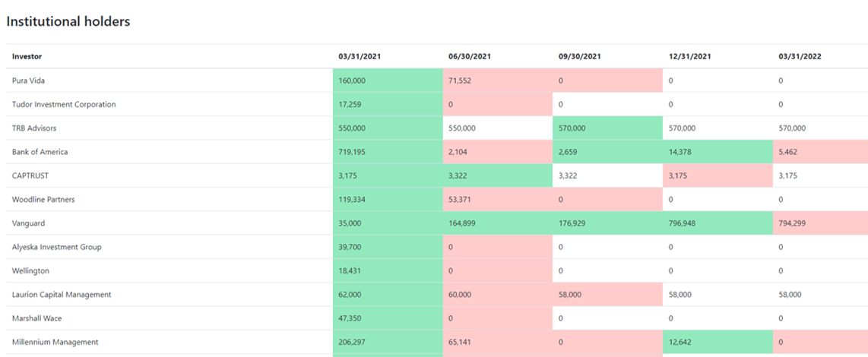This screenshot has height=357, width=868.
Task: Click the CAPTRUST investor name
Action: pyautogui.click(x=29, y=175)
